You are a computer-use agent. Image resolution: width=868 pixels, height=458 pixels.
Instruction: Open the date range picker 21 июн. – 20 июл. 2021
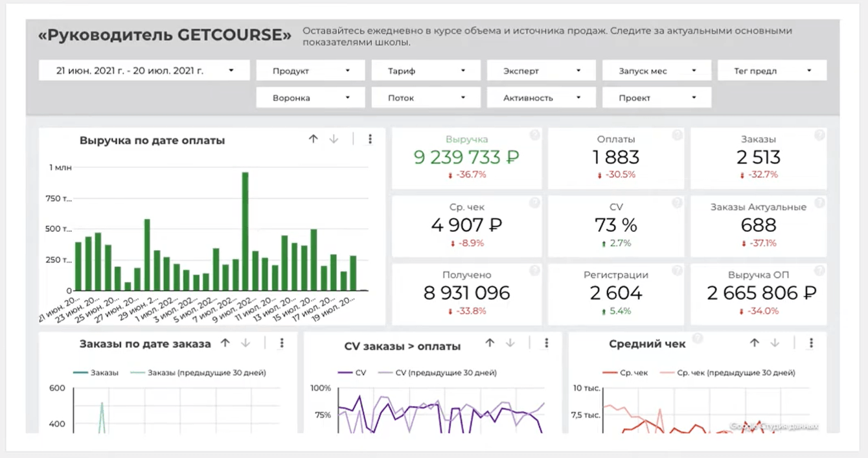(144, 71)
